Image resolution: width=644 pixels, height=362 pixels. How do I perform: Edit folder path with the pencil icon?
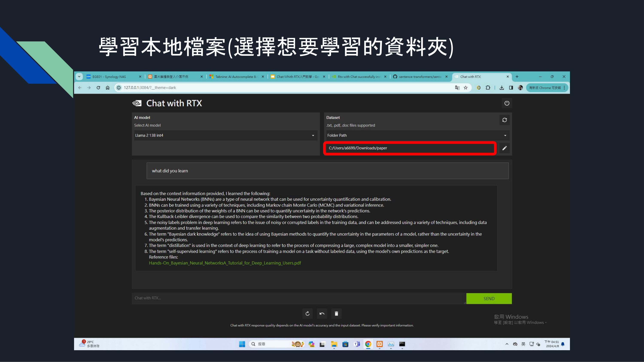[504, 148]
